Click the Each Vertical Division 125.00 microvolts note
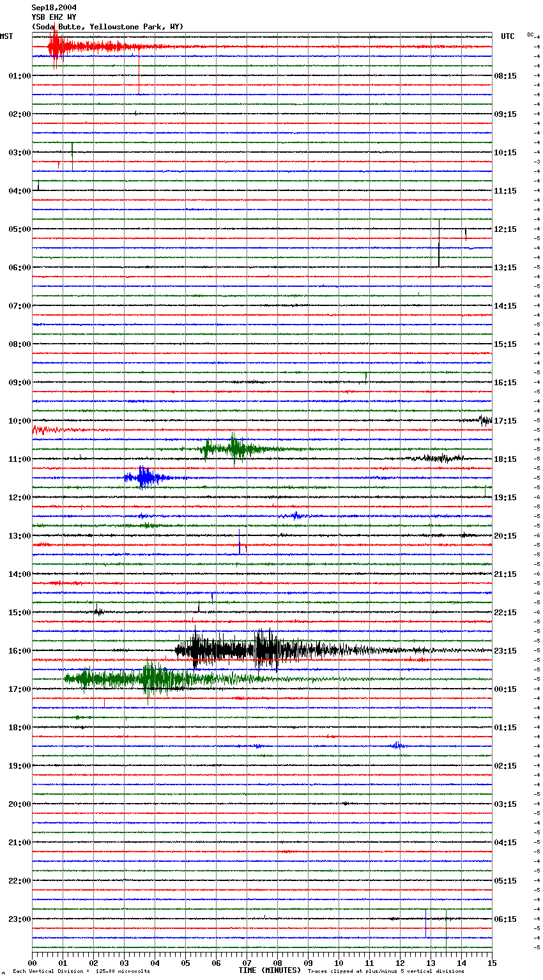 [x=81, y=972]
